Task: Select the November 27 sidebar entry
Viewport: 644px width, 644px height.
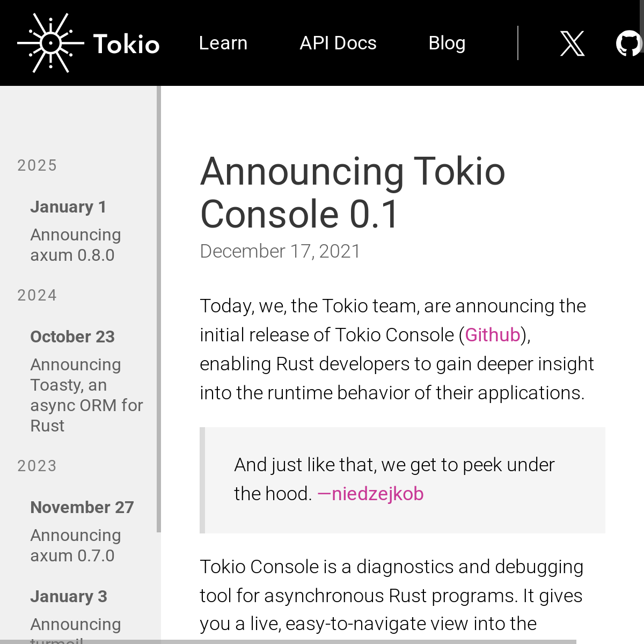Action: click(82, 507)
